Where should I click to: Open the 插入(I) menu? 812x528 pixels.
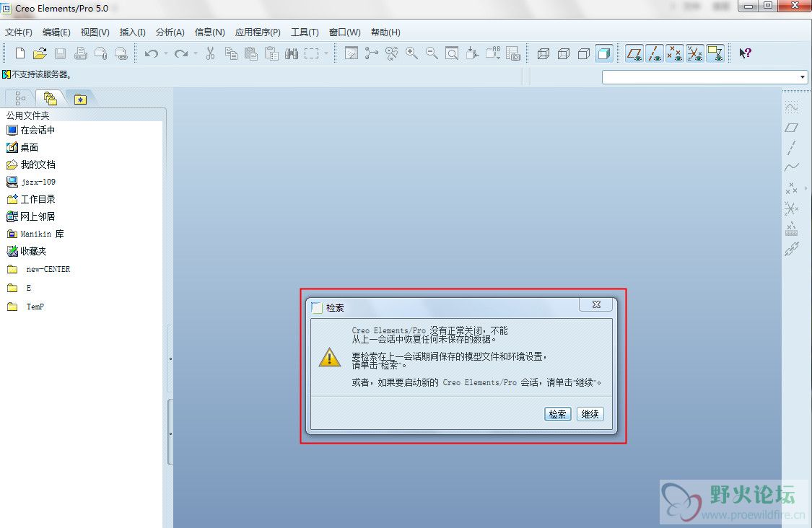133,32
